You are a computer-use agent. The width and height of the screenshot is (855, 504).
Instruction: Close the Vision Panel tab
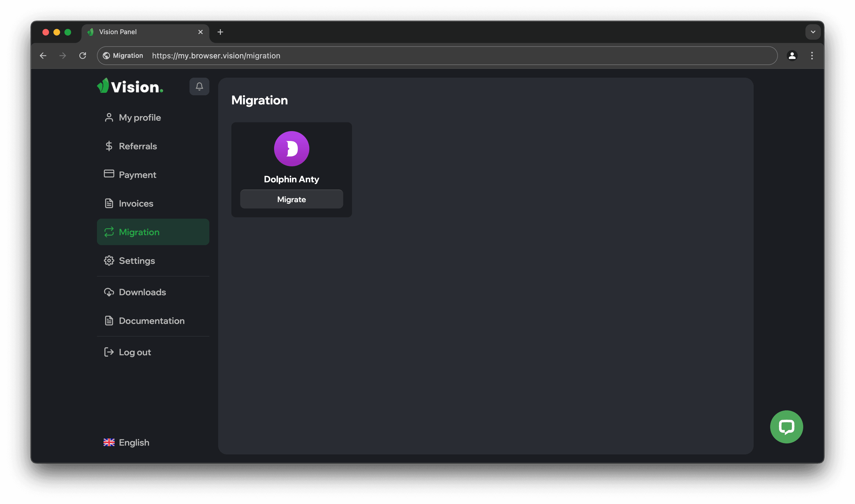click(201, 32)
